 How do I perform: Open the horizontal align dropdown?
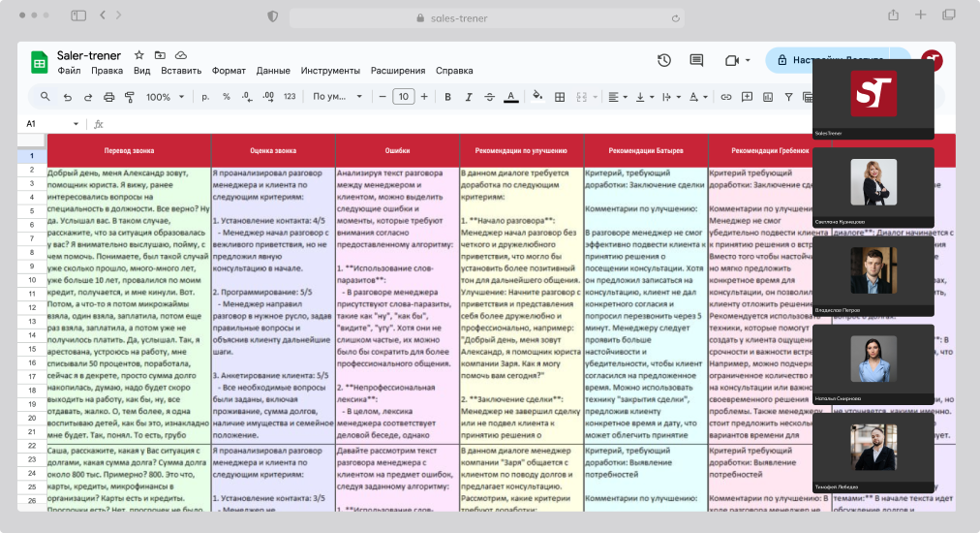[x=618, y=97]
